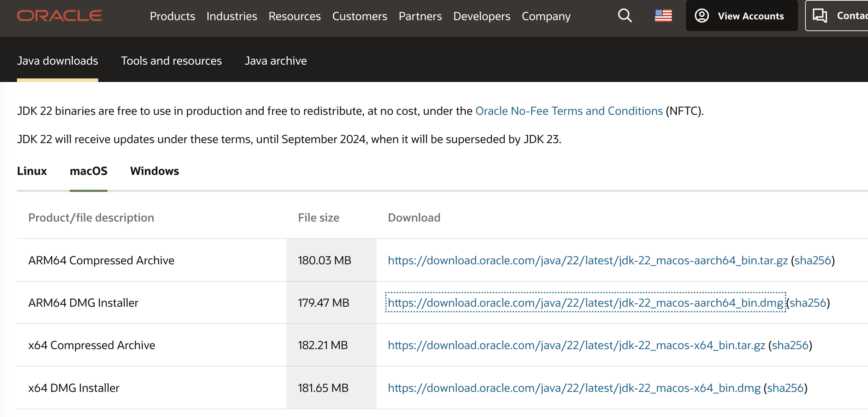The height and width of the screenshot is (417, 868).
Task: Download the macOS aarch64 DMG installer
Action: click(585, 303)
